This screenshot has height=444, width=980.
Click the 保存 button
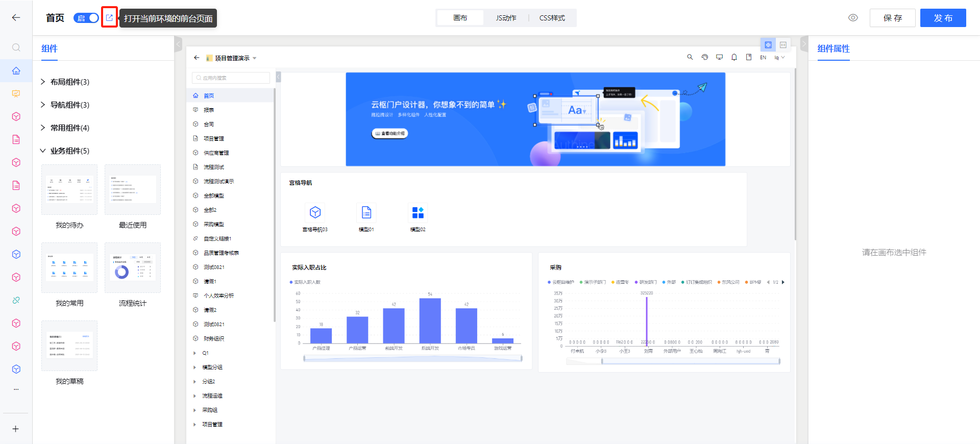pos(893,18)
